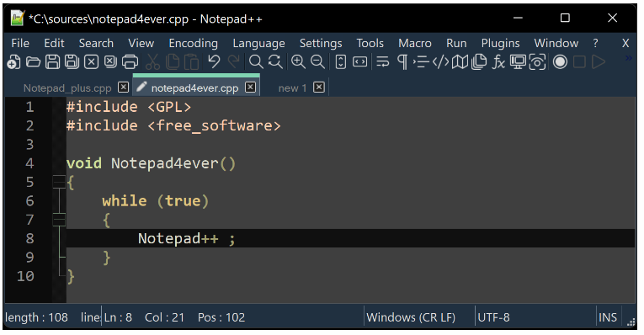644x335 pixels.
Task: Collapse the fold marker at line 5
Action: (x=59, y=182)
